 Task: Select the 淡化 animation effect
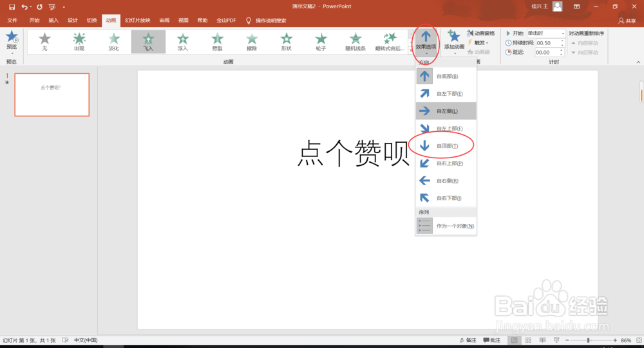pyautogui.click(x=114, y=41)
